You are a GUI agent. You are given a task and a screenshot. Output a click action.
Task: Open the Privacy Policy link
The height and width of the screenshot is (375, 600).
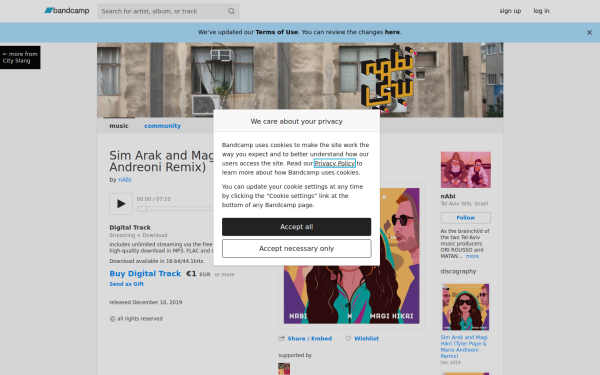[334, 163]
